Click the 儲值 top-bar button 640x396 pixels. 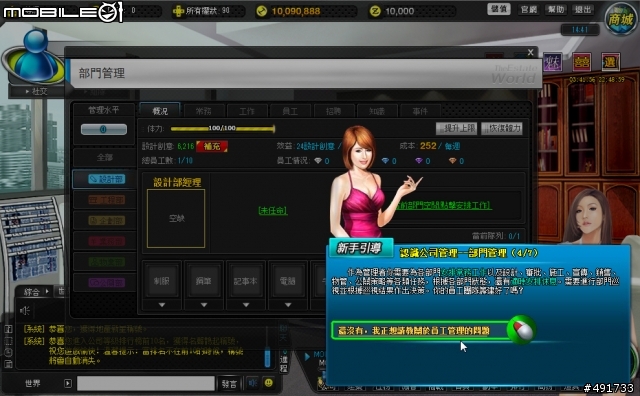point(498,9)
